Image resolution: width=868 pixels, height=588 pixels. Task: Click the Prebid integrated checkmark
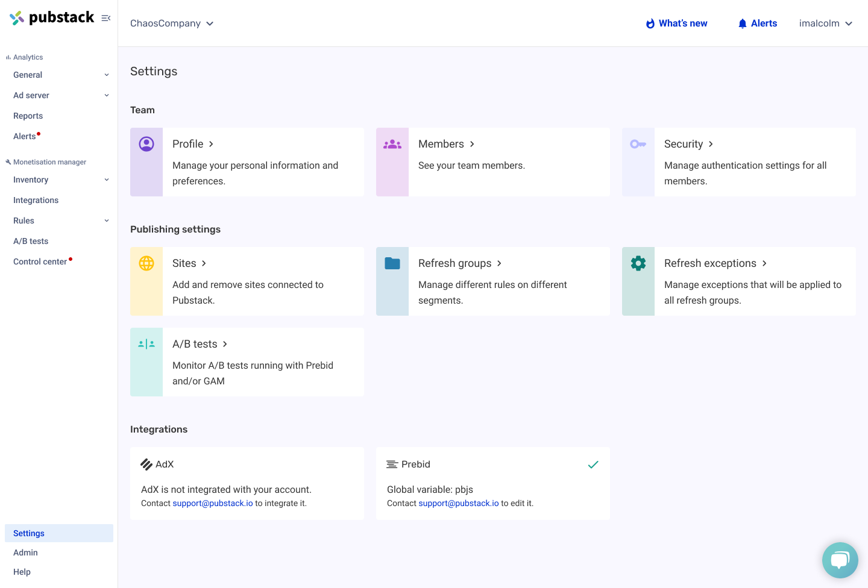point(593,464)
